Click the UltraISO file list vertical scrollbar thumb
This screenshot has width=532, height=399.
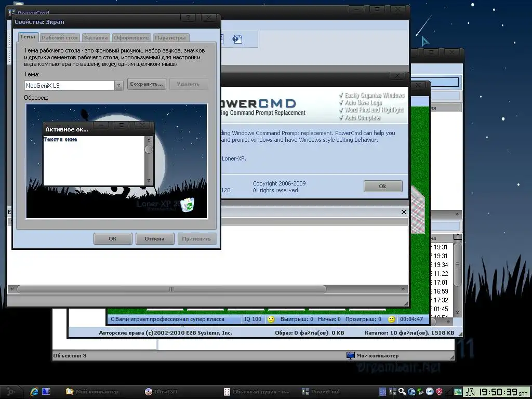457,264
